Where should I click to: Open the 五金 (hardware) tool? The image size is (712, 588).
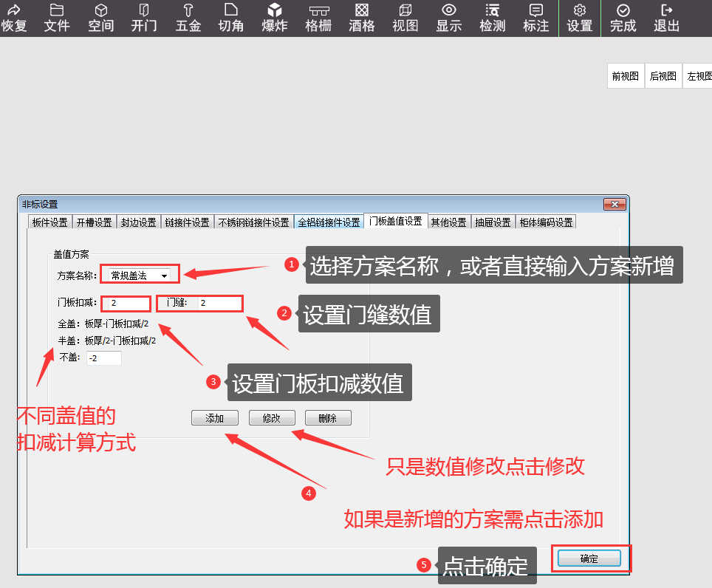[188, 18]
